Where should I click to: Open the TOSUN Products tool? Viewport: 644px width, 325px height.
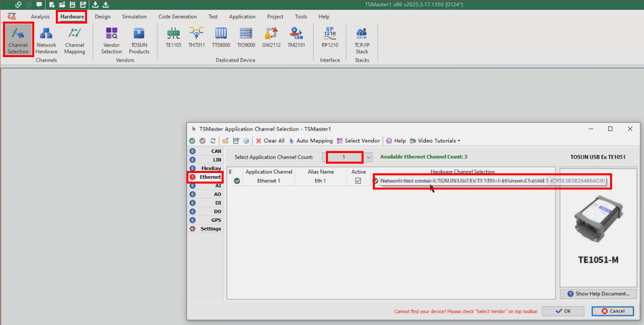(x=139, y=41)
